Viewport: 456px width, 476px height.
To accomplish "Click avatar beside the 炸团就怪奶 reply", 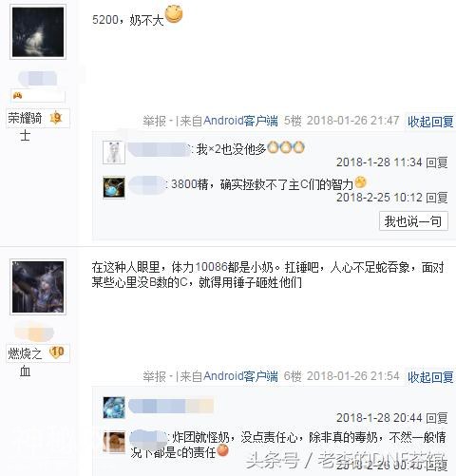I will (114, 443).
